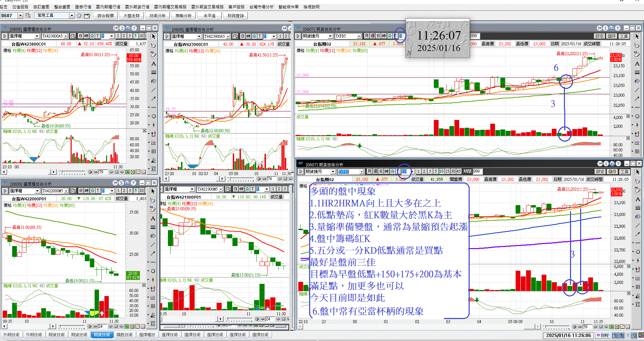Toggle 分 minute period in the W423800C01 window
The height and width of the screenshot is (341, 644).
tap(92, 36)
